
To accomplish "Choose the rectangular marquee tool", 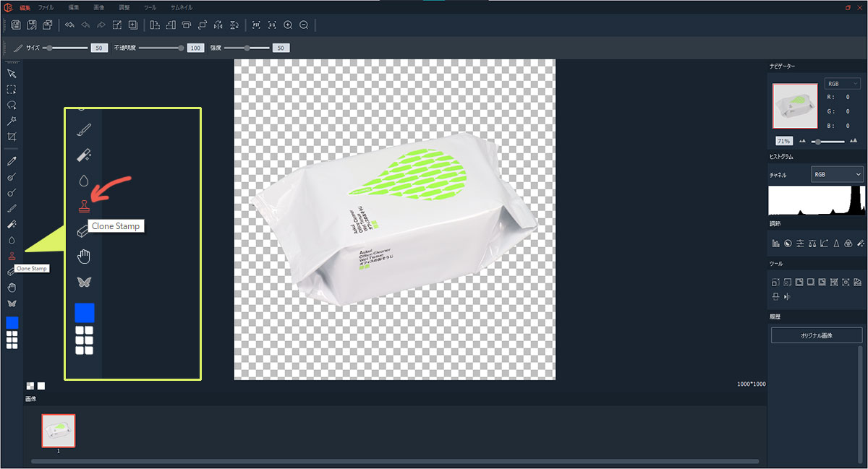I will [x=12, y=90].
